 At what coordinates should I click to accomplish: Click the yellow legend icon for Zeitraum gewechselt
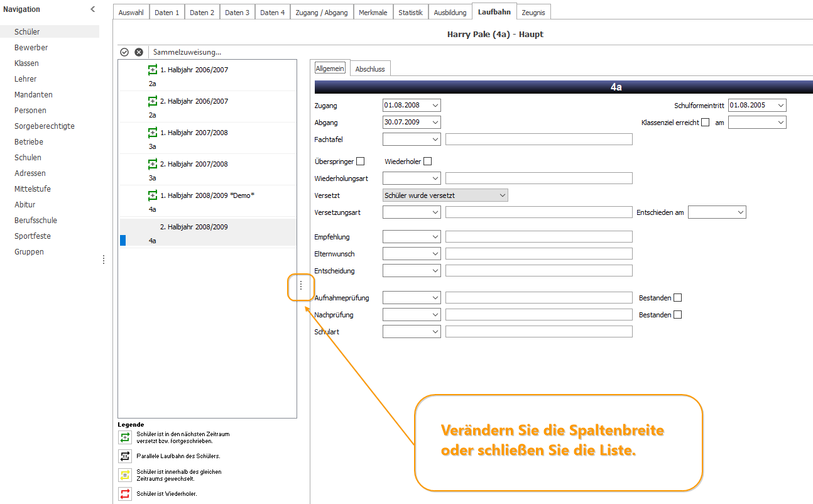[x=124, y=475]
